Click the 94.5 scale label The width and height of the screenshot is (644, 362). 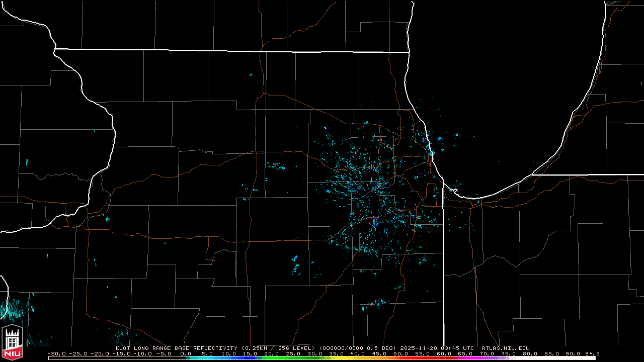click(x=592, y=353)
